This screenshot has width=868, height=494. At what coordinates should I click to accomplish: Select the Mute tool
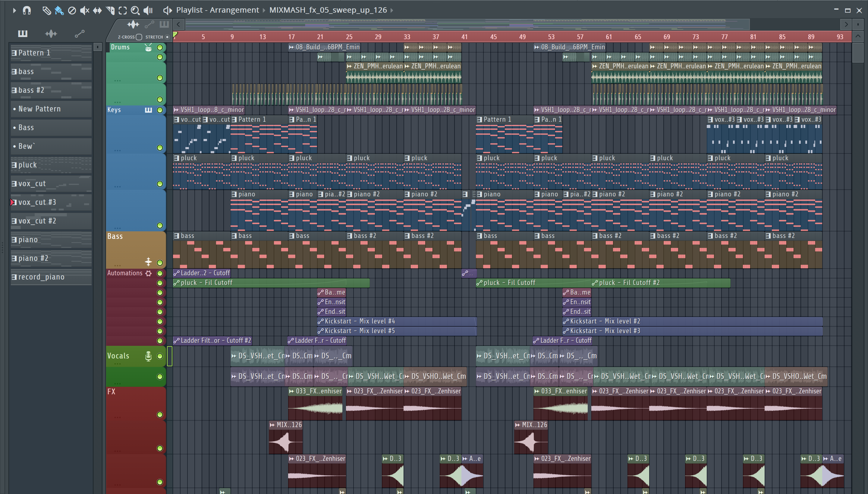pos(84,11)
